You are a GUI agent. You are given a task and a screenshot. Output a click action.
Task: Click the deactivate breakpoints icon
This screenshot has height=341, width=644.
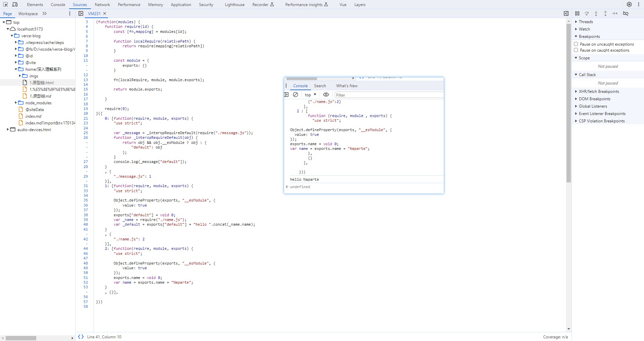[x=626, y=13]
